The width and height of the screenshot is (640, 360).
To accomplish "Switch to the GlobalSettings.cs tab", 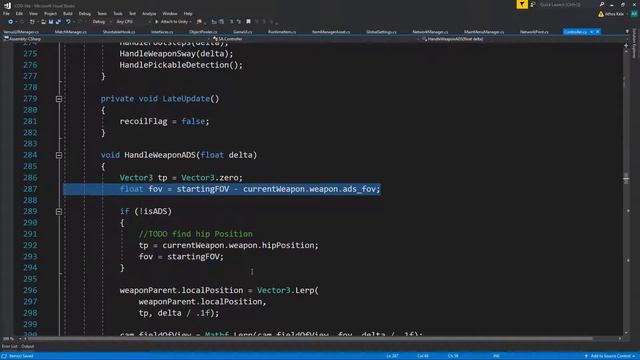I will 381,31.
